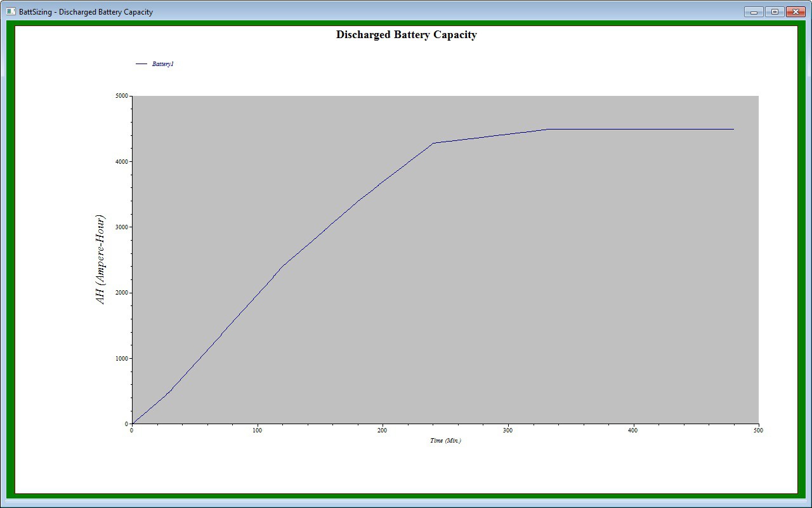
Task: Click the 1000 tick label on Y-axis
Action: (121, 359)
